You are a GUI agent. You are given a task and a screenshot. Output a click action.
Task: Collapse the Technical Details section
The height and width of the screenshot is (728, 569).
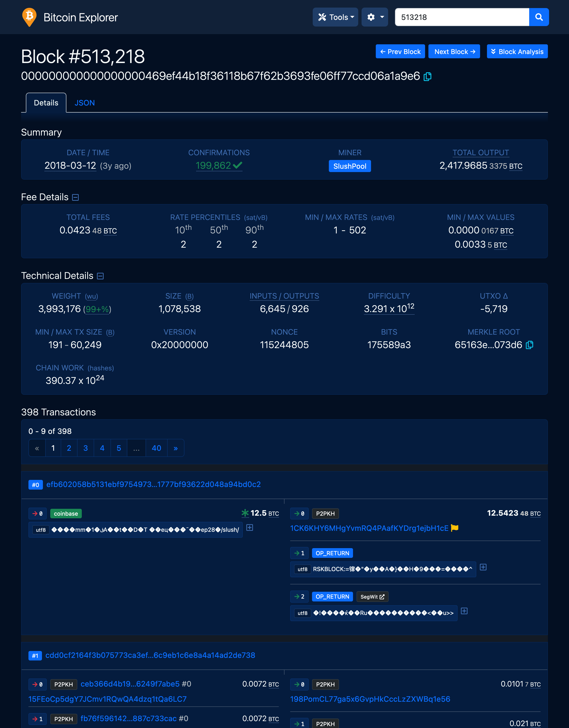(100, 276)
